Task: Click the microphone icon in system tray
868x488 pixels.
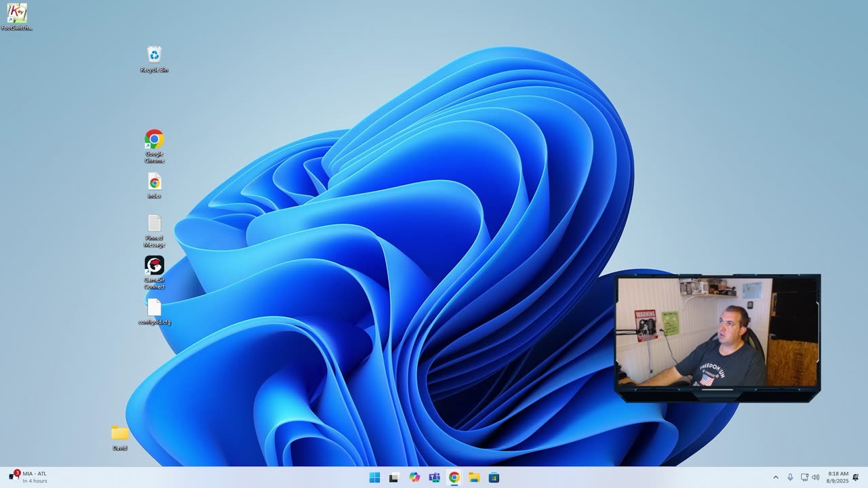Action: pos(790,478)
